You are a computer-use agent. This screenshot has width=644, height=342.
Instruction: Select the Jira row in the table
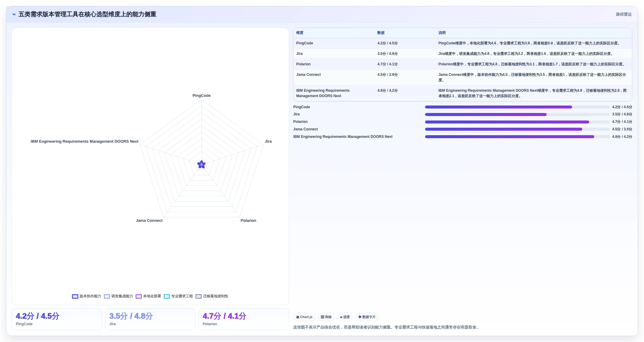pos(462,54)
